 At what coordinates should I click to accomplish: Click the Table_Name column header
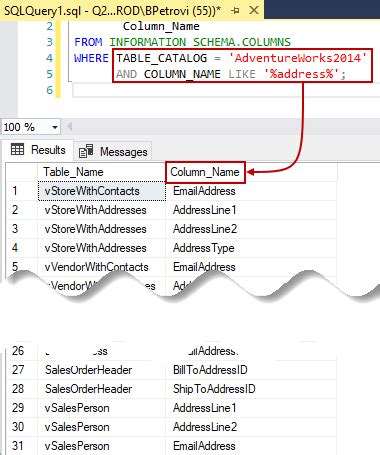(x=101, y=172)
